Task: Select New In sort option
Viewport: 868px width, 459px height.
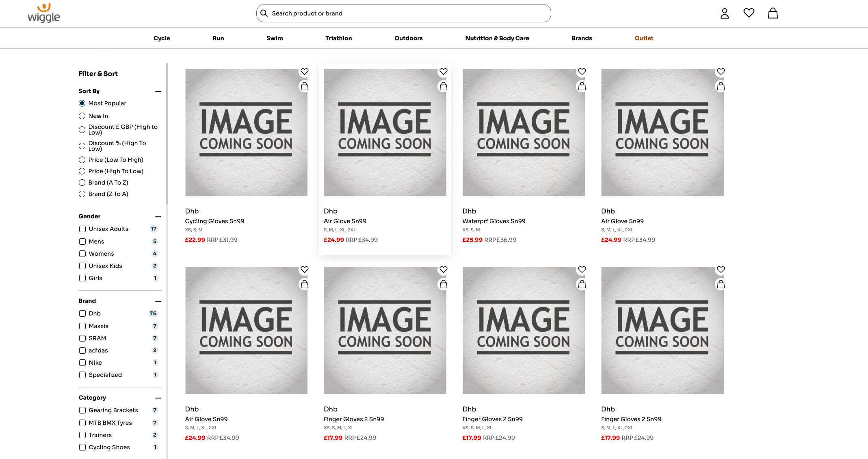Action: point(82,116)
